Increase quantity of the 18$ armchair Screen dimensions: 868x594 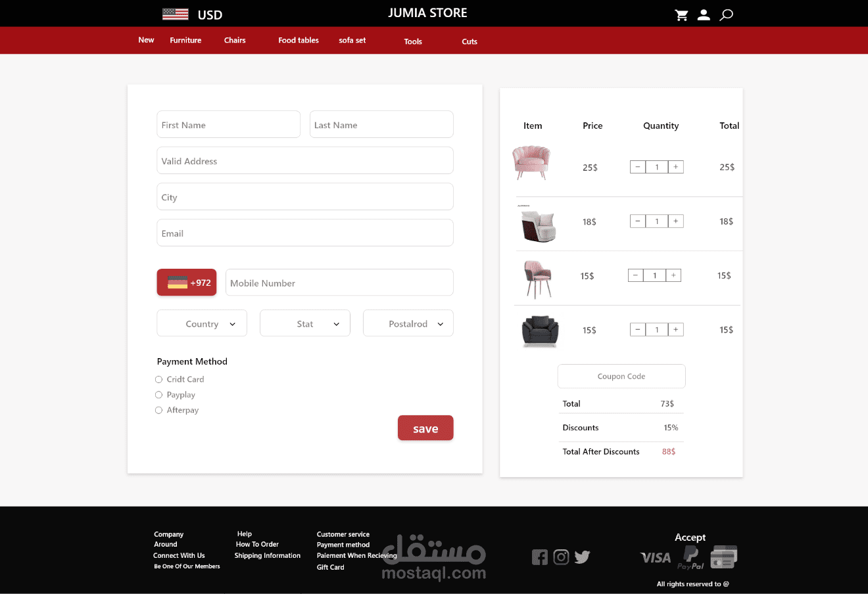pos(675,221)
